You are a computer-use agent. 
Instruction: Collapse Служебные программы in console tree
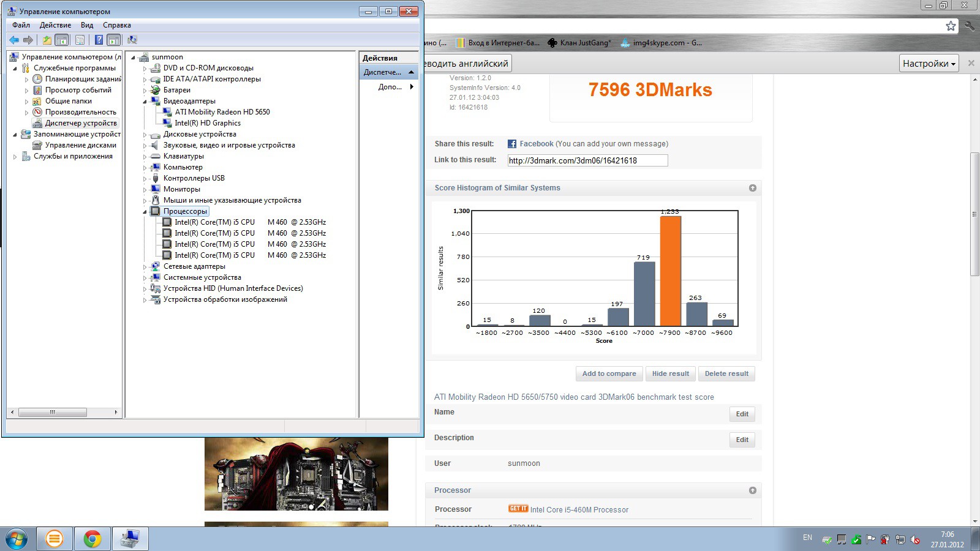(15, 69)
